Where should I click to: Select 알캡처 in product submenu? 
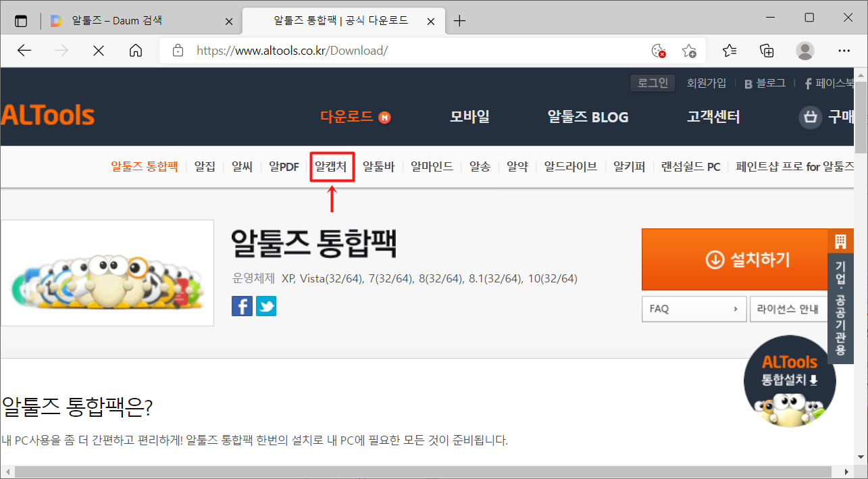pos(331,166)
